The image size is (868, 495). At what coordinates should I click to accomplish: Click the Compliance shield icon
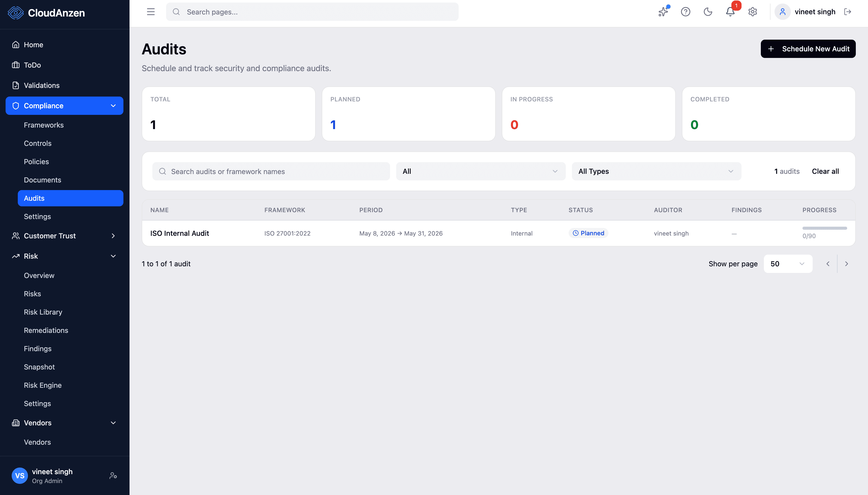click(x=16, y=106)
